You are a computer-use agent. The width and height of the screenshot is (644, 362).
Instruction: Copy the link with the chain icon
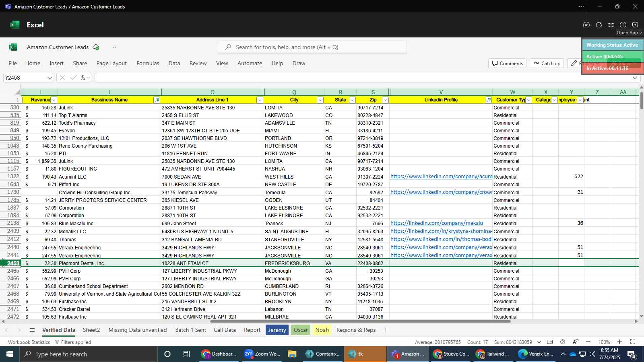point(611,25)
